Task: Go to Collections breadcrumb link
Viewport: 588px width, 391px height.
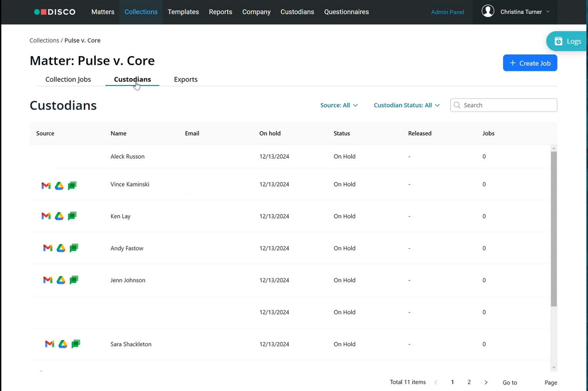Action: pos(44,40)
